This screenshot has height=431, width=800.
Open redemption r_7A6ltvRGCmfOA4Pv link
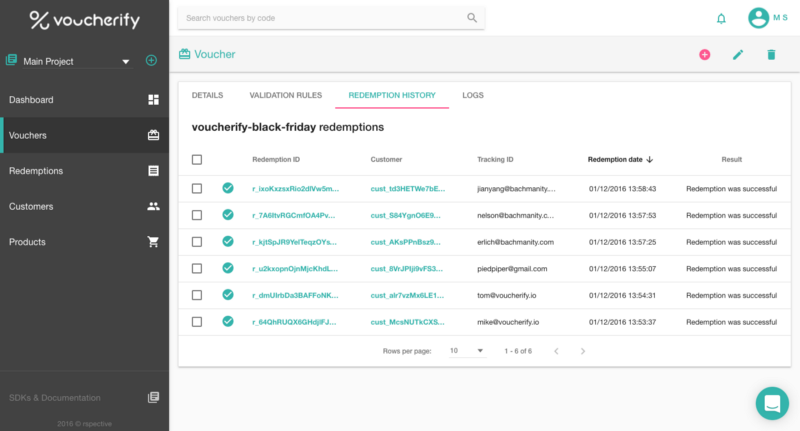[x=293, y=215]
